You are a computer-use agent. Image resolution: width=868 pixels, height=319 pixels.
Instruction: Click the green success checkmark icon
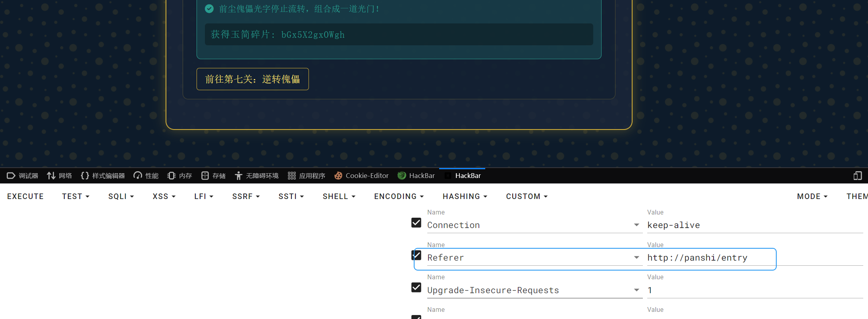pyautogui.click(x=209, y=9)
